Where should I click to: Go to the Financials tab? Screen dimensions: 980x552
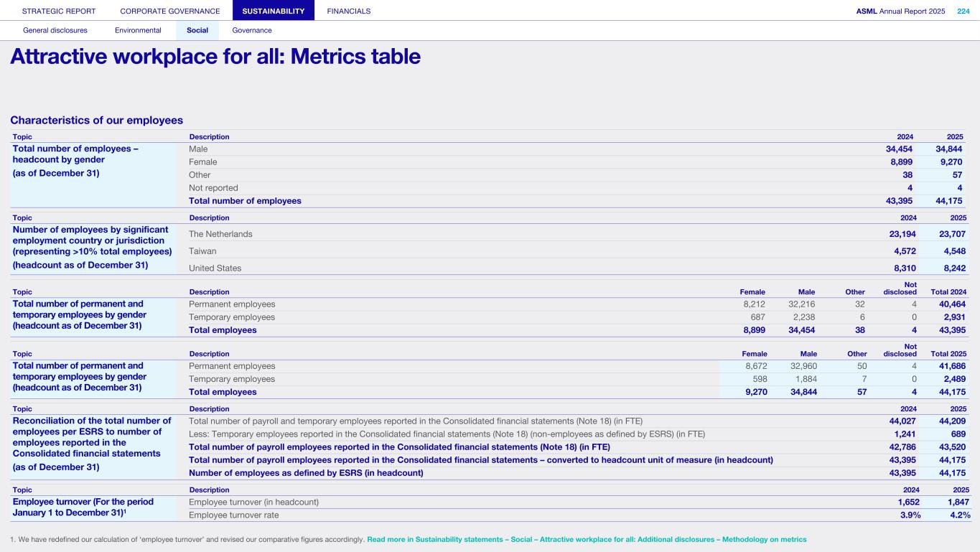pos(348,11)
